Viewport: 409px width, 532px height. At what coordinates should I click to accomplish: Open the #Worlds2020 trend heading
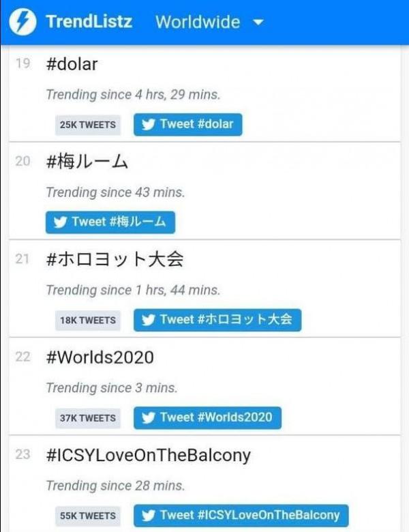pyautogui.click(x=100, y=357)
